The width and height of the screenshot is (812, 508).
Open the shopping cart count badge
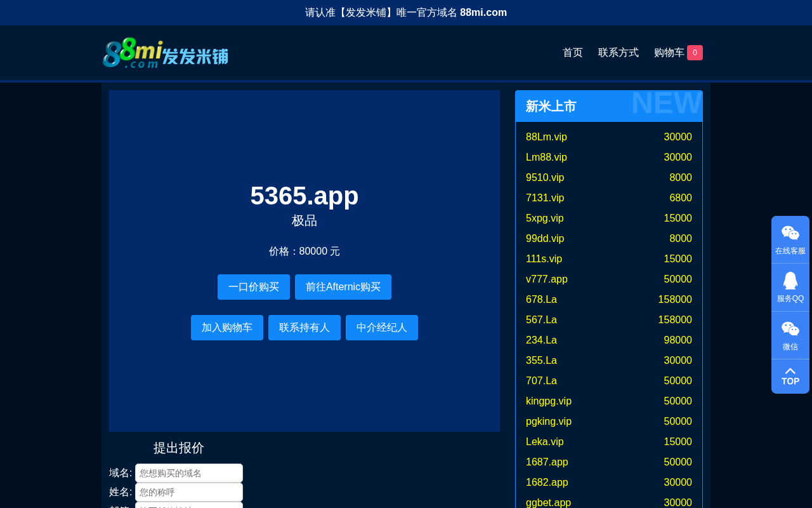pos(695,53)
